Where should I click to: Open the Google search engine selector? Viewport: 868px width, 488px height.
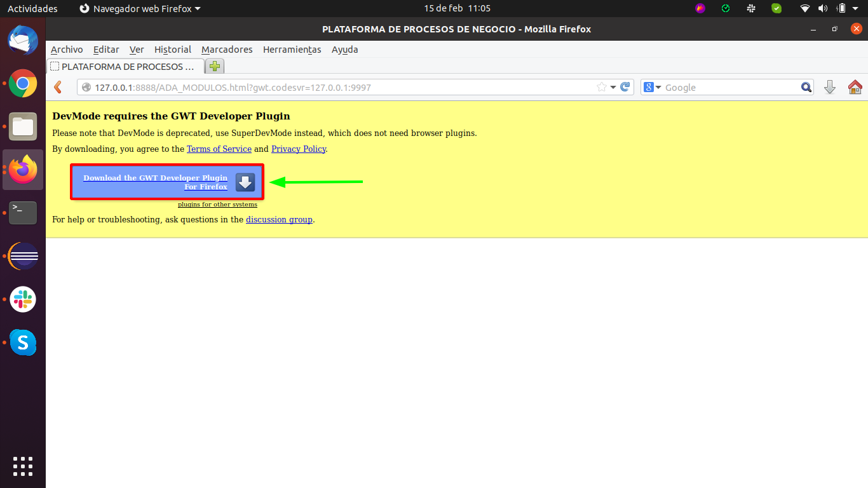[653, 87]
